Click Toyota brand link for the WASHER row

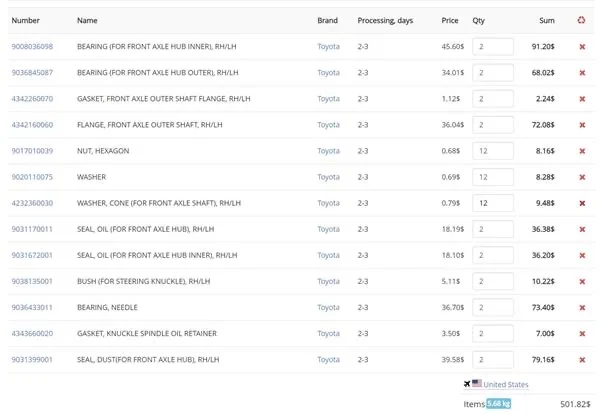click(328, 177)
